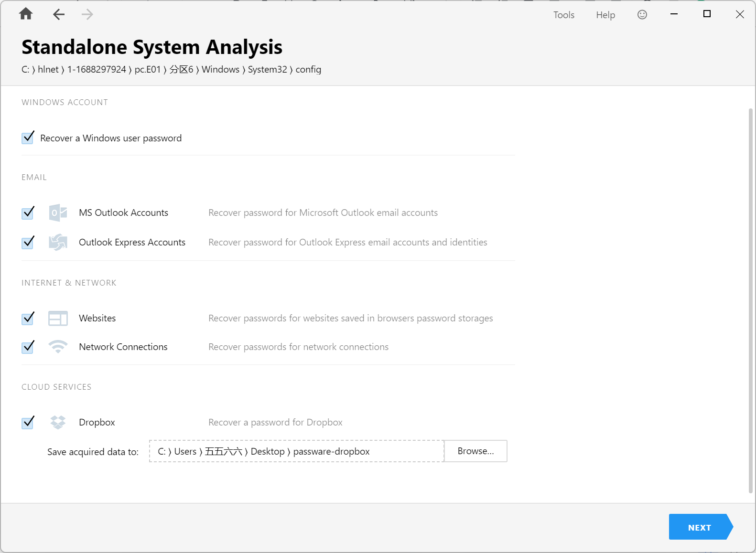Screen dimensions: 756x553
Task: Click the 'System32' path segment
Action: (267, 69)
